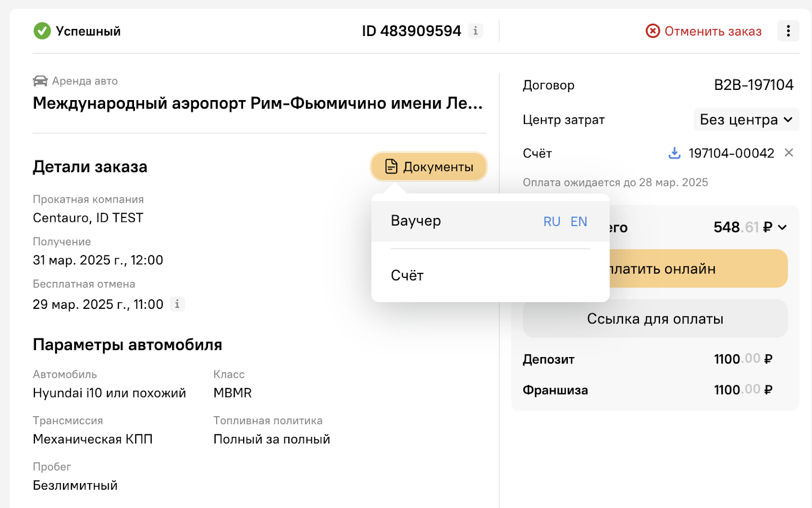The width and height of the screenshot is (812, 508).
Task: Click order number ID 483909594
Action: coord(412,31)
